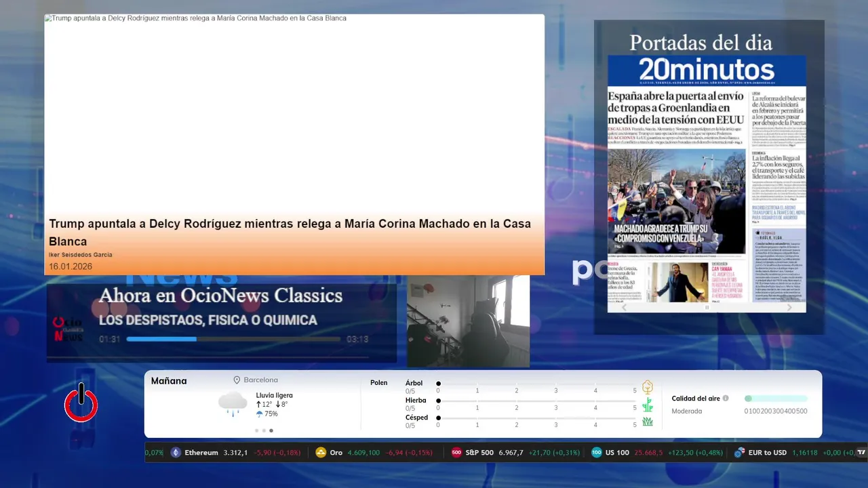Click the grass pollen icon for Hierba
The height and width of the screenshot is (488, 868).
pos(648,405)
